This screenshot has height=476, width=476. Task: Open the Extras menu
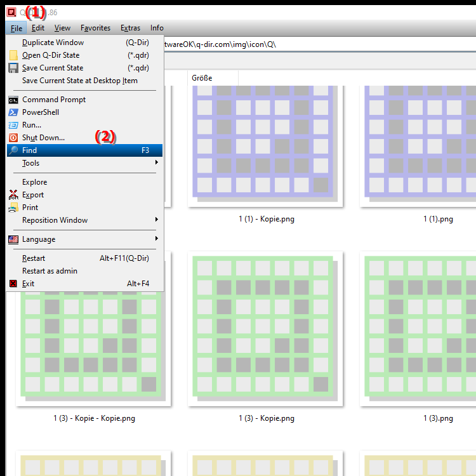[130, 28]
